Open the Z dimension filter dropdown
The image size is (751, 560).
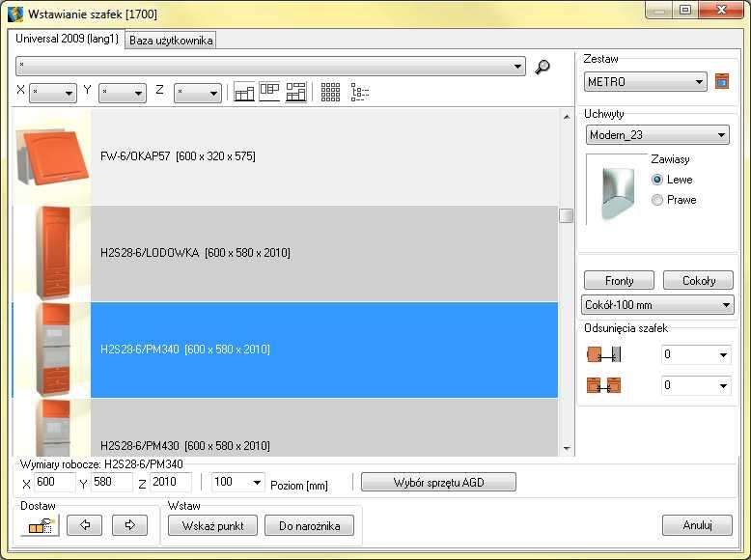(x=198, y=93)
